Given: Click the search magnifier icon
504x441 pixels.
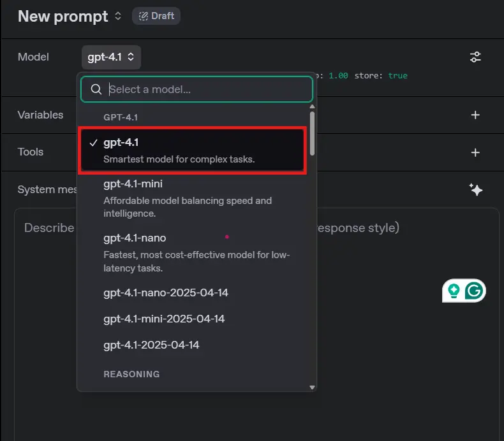Looking at the screenshot, I should click(x=96, y=89).
